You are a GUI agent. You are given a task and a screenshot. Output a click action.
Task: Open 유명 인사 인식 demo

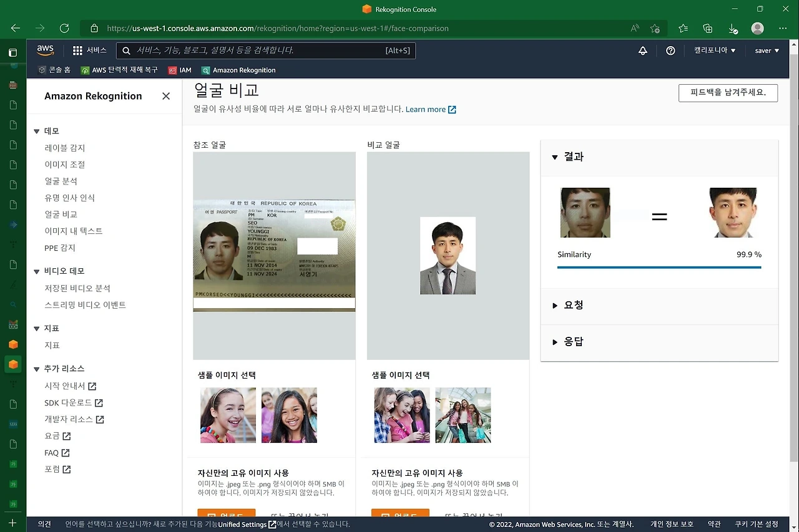[x=70, y=198]
